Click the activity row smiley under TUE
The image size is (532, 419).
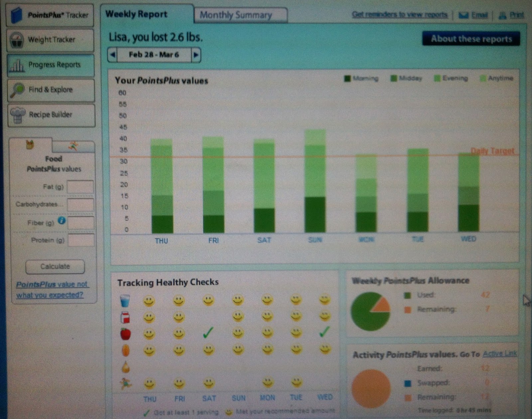(x=296, y=382)
